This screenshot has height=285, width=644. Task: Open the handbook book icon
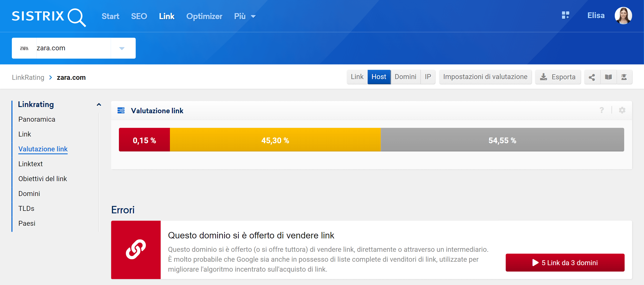click(x=608, y=77)
